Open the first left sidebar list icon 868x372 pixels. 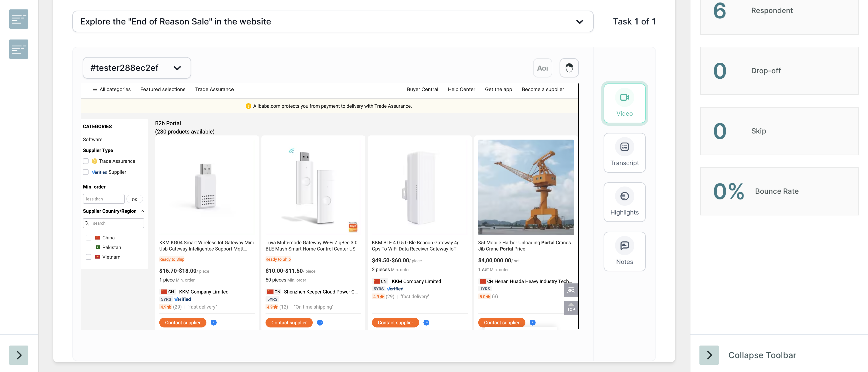point(19,19)
